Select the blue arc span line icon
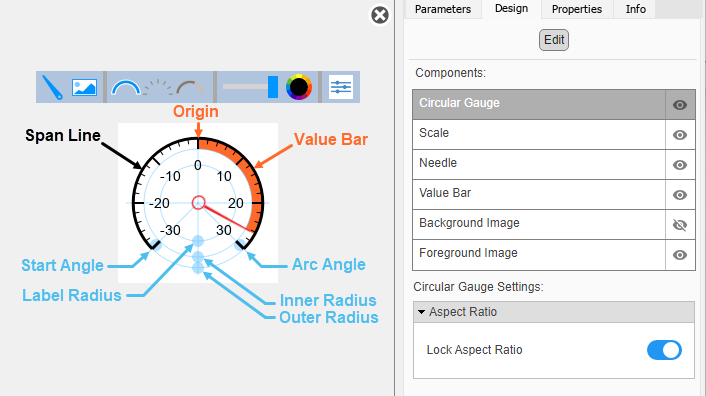 [126, 87]
